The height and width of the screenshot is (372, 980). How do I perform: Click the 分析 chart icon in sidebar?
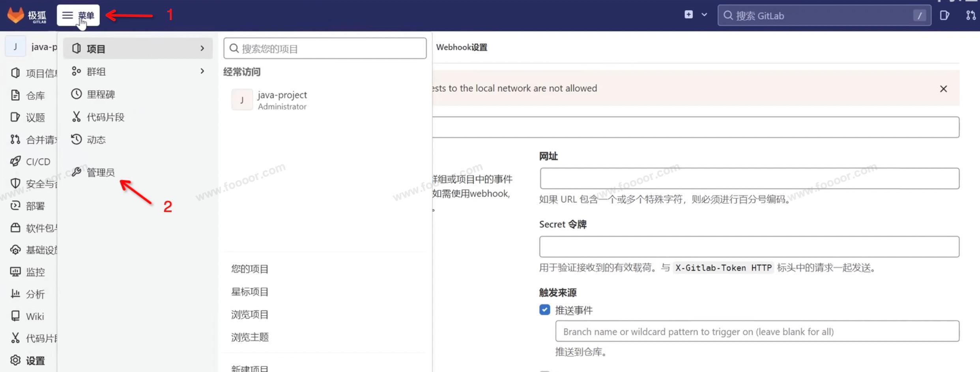(x=15, y=294)
